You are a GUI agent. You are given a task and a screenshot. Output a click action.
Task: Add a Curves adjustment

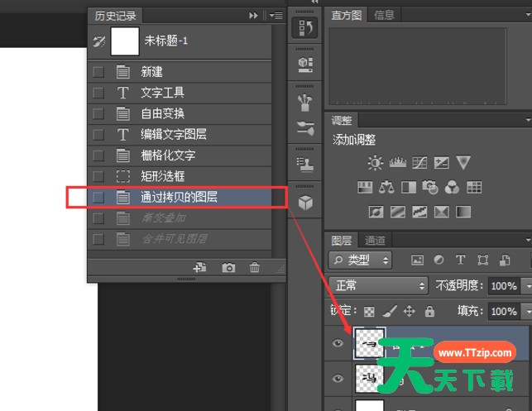[x=419, y=163]
